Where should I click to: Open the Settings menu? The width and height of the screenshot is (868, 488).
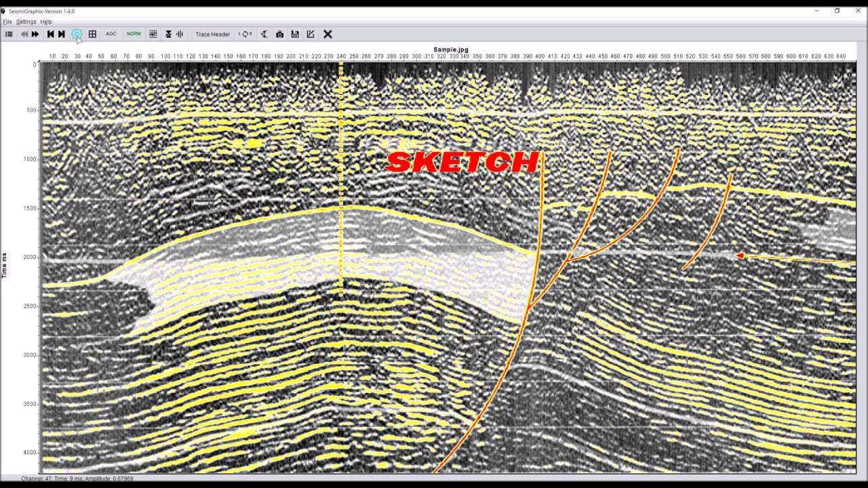tap(26, 22)
